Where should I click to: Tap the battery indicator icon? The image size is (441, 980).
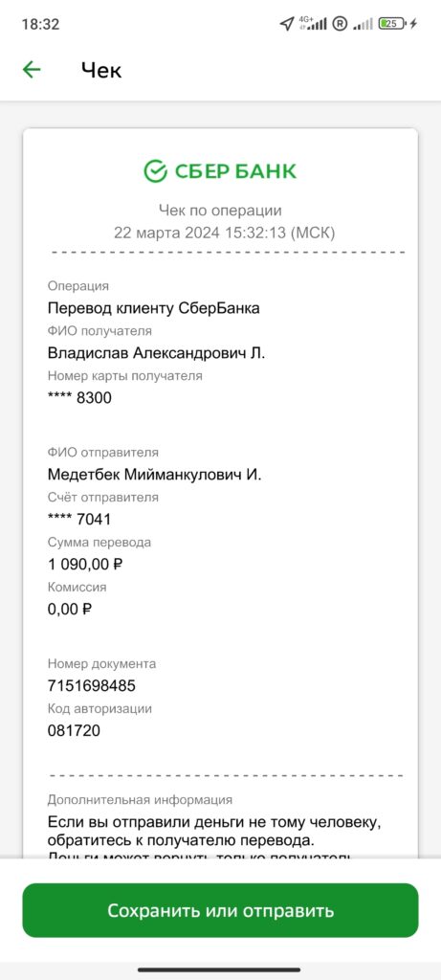(392, 24)
